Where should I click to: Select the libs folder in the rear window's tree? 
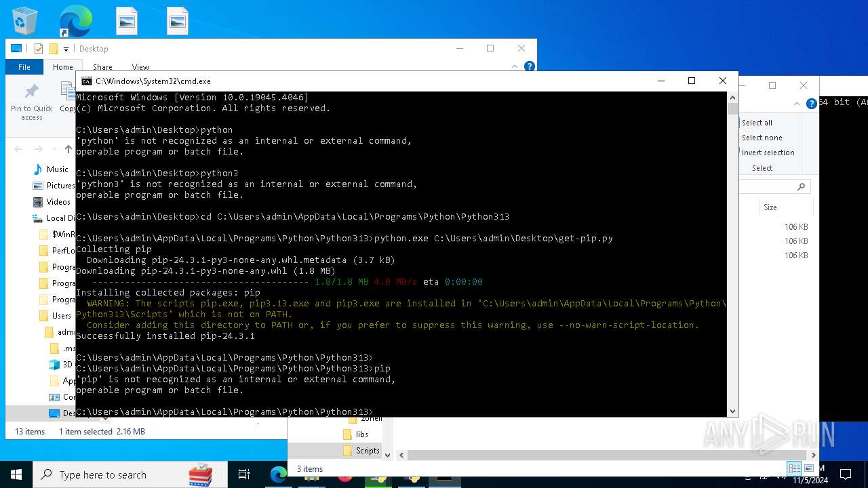tap(356, 434)
